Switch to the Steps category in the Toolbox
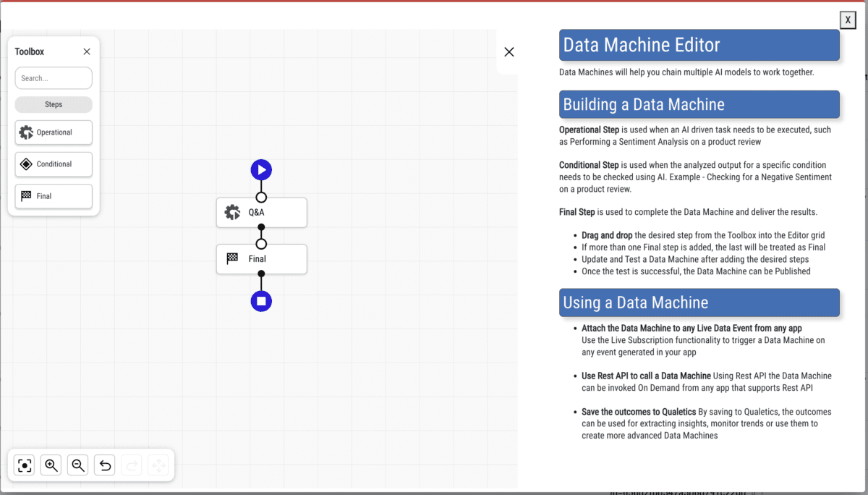 53,104
